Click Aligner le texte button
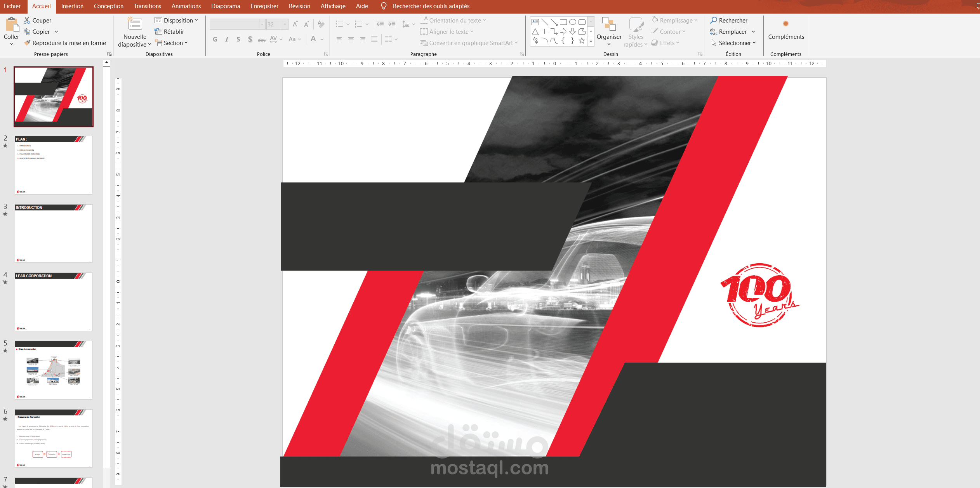 pos(447,31)
